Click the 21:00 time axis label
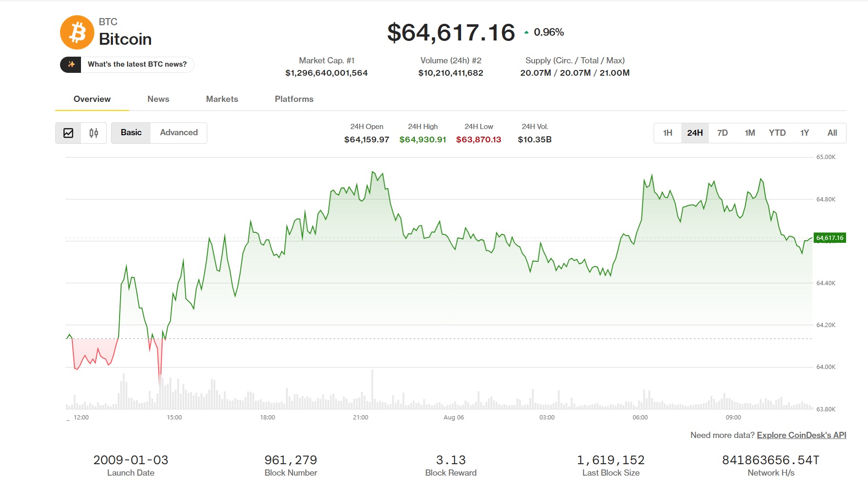This screenshot has height=488, width=868. pyautogui.click(x=361, y=418)
